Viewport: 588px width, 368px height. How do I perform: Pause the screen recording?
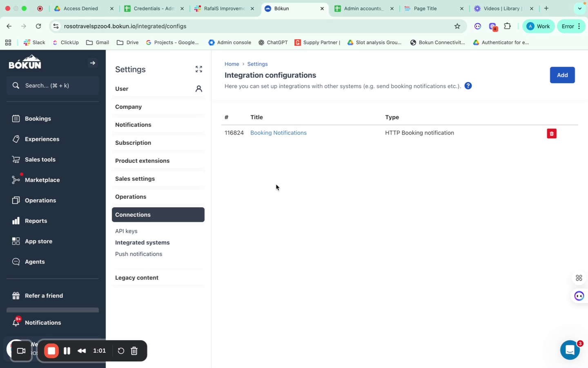coord(67,351)
